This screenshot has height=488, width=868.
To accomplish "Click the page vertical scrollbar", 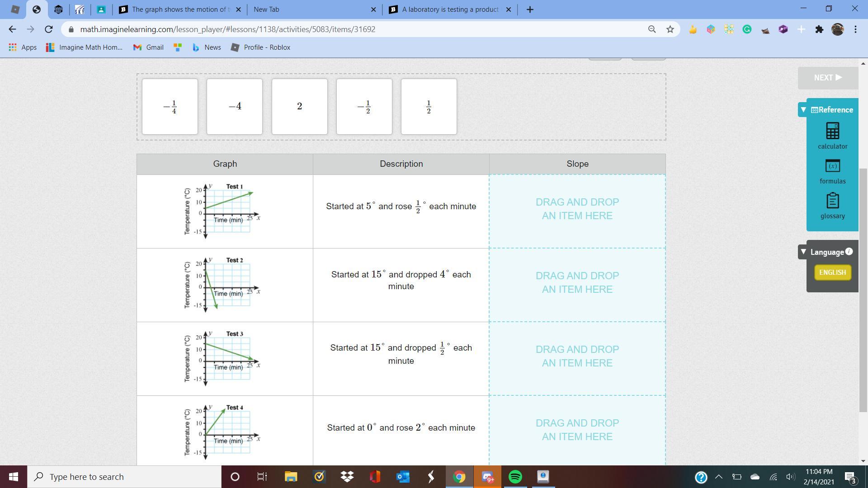I will (x=863, y=289).
